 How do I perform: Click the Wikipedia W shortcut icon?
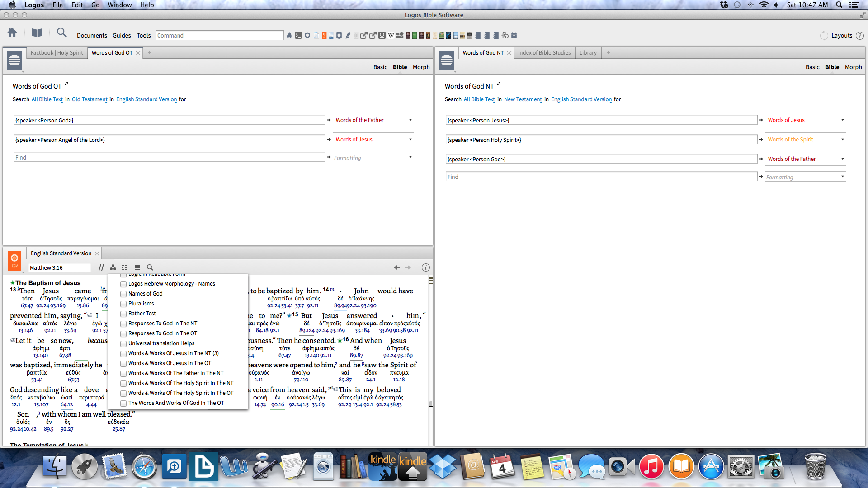tap(391, 35)
